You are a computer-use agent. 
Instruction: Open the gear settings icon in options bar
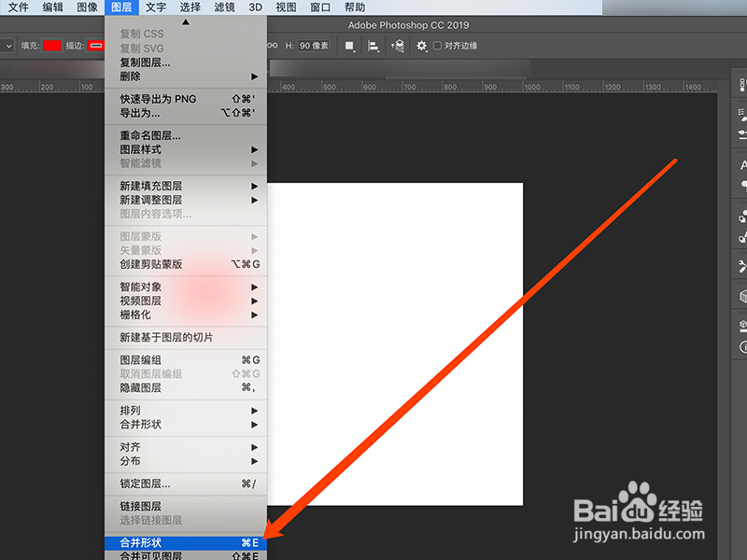[x=422, y=46]
